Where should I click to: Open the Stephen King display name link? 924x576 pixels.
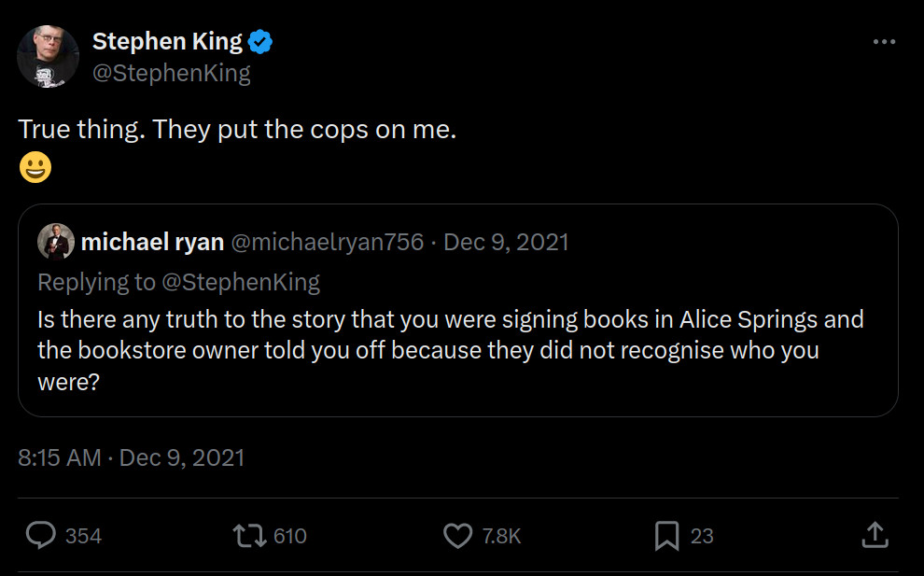tap(167, 42)
